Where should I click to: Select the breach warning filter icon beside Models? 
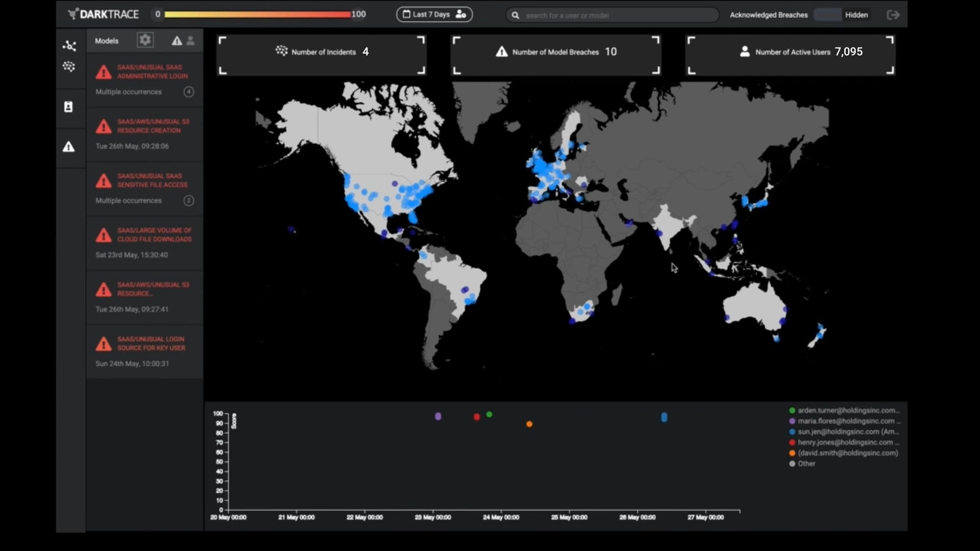176,40
